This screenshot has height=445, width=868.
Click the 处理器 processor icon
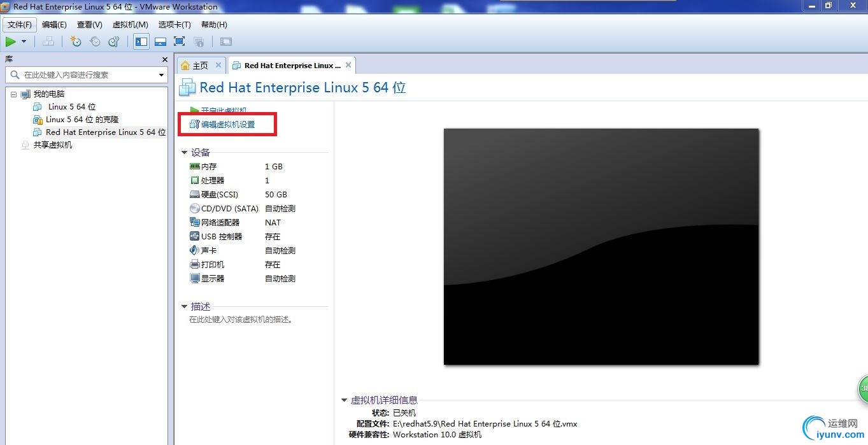(195, 181)
